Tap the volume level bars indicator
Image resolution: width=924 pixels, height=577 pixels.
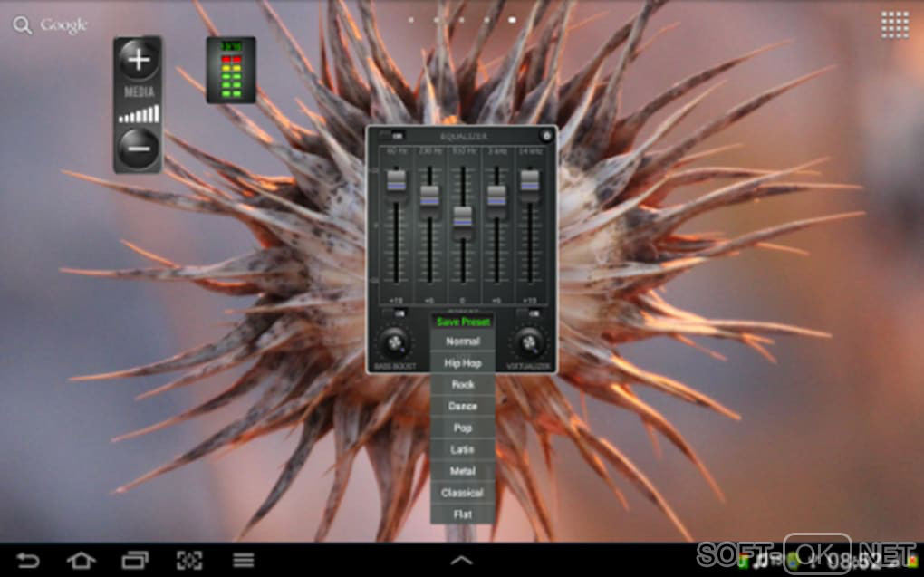click(140, 114)
